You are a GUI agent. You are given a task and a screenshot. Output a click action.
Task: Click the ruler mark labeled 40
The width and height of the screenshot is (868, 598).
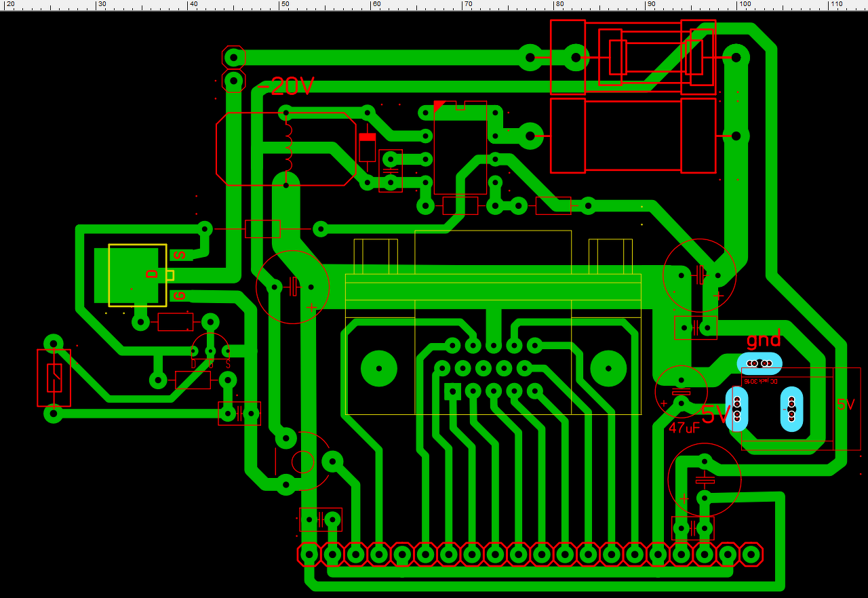point(193,4)
